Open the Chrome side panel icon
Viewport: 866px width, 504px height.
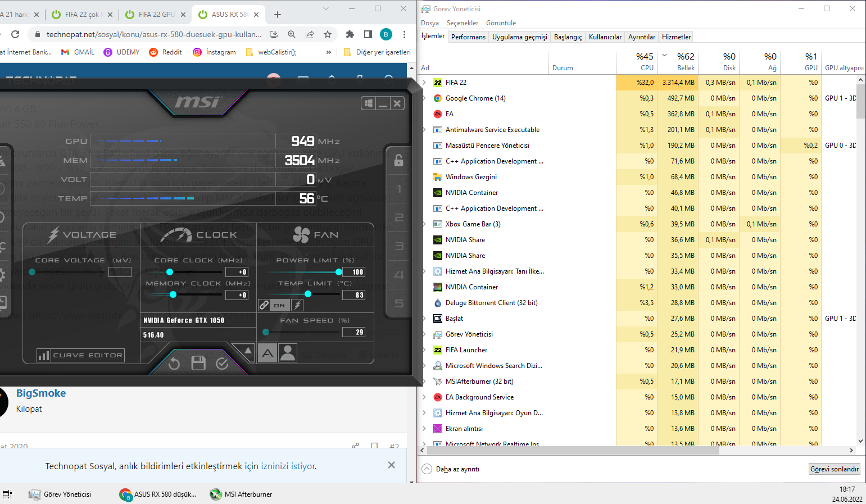click(x=368, y=34)
